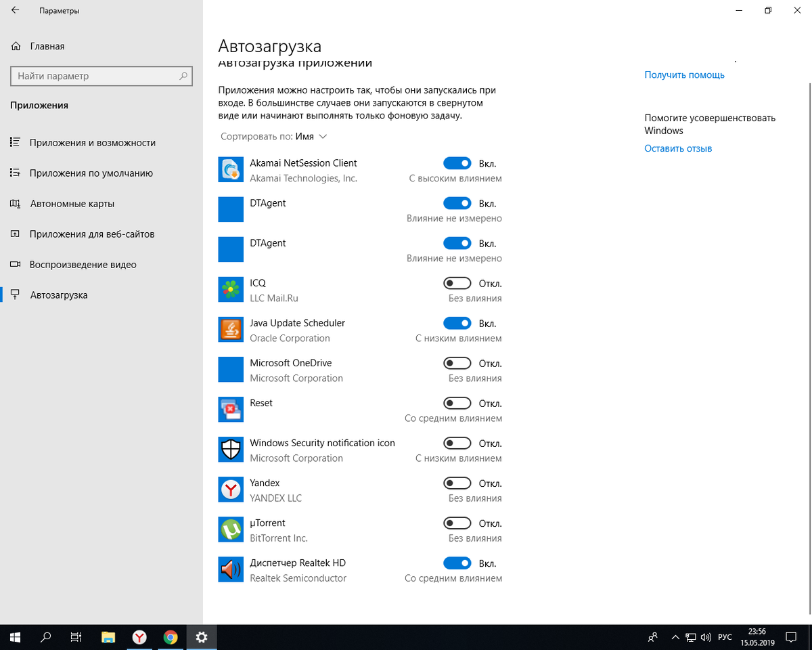Viewport: 812px width, 650px height.
Task: Launch Yandex Browser from the taskbar
Action: point(139,637)
